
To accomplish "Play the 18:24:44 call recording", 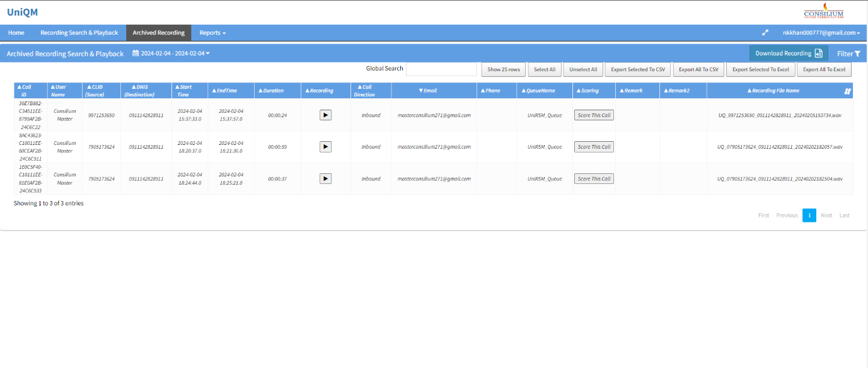I will tap(325, 179).
